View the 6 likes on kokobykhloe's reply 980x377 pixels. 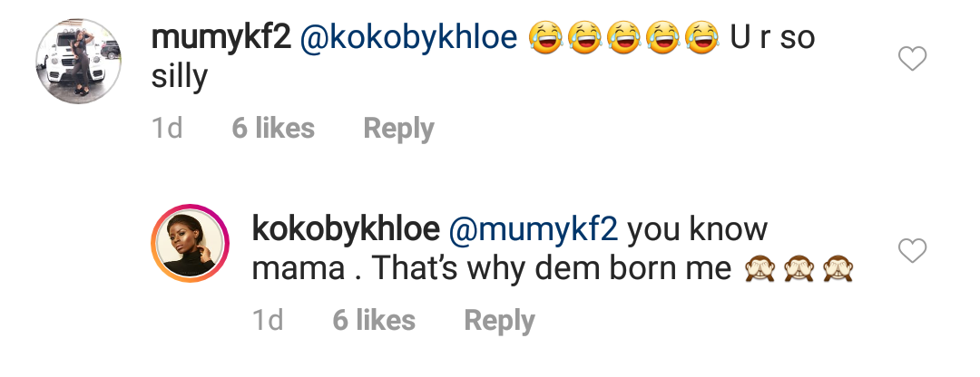pos(374,320)
